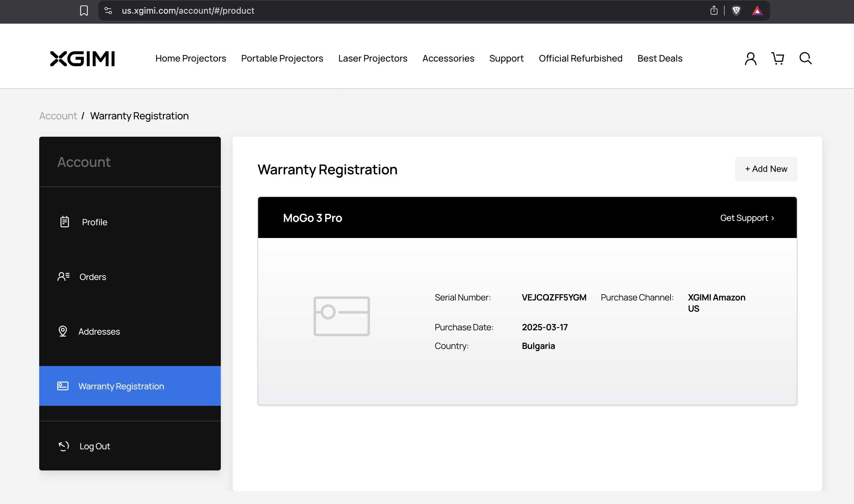Open Get Support link for MoGo 3 Pro
Screen dimensions: 854x504
[x=747, y=218]
